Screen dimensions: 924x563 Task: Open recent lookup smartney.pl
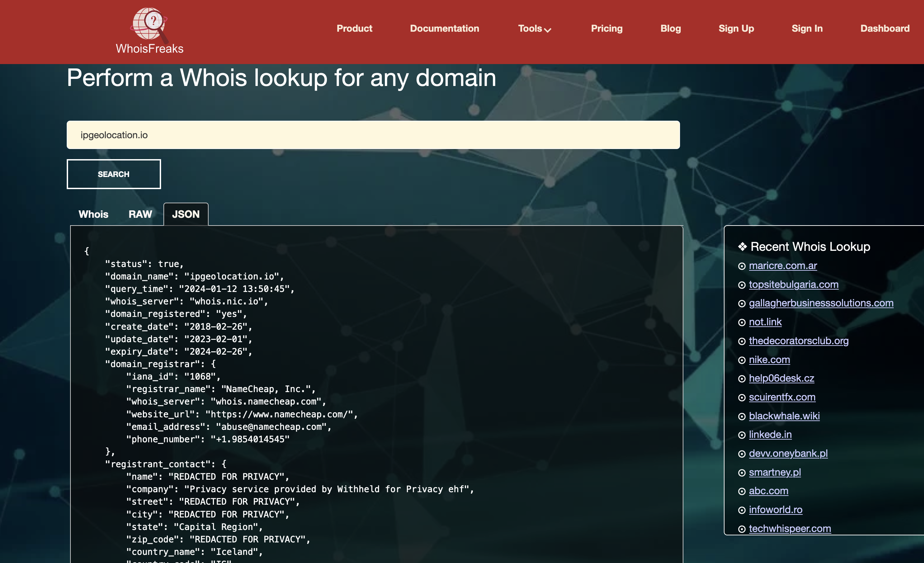[x=774, y=472]
